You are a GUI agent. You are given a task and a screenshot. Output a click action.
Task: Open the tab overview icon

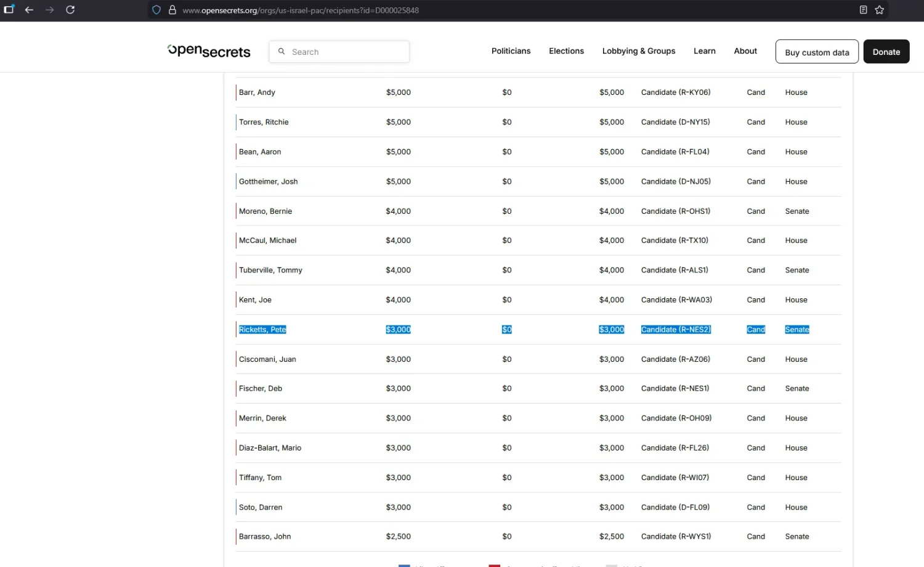click(x=9, y=10)
